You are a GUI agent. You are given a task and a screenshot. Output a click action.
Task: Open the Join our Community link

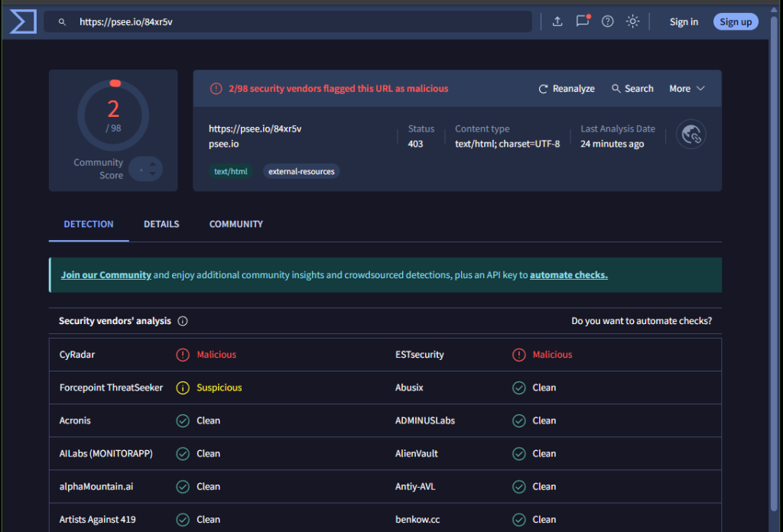[x=106, y=275]
